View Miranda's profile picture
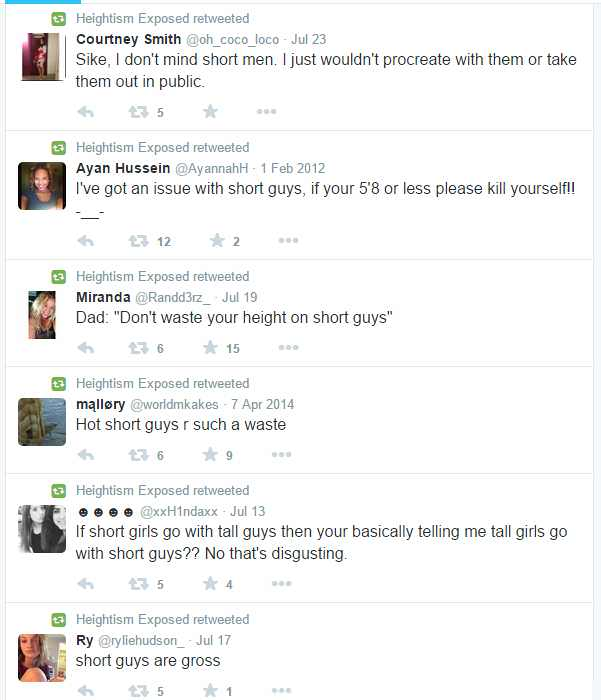The image size is (601, 700). 42,315
